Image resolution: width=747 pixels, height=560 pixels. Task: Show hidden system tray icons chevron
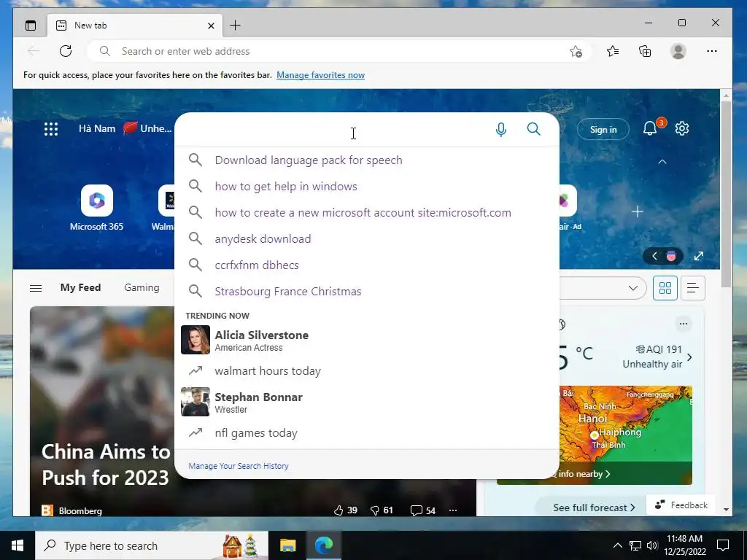[x=617, y=545]
